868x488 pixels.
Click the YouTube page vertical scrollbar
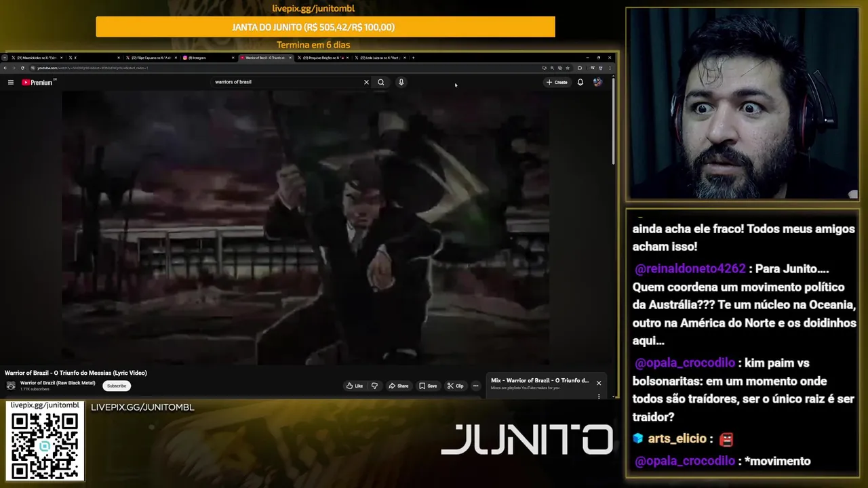point(614,120)
